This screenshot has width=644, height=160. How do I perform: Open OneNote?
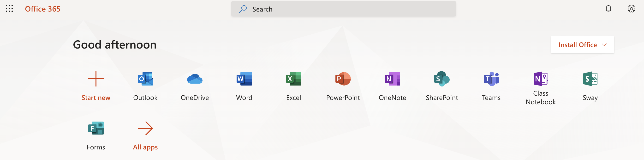click(x=393, y=87)
